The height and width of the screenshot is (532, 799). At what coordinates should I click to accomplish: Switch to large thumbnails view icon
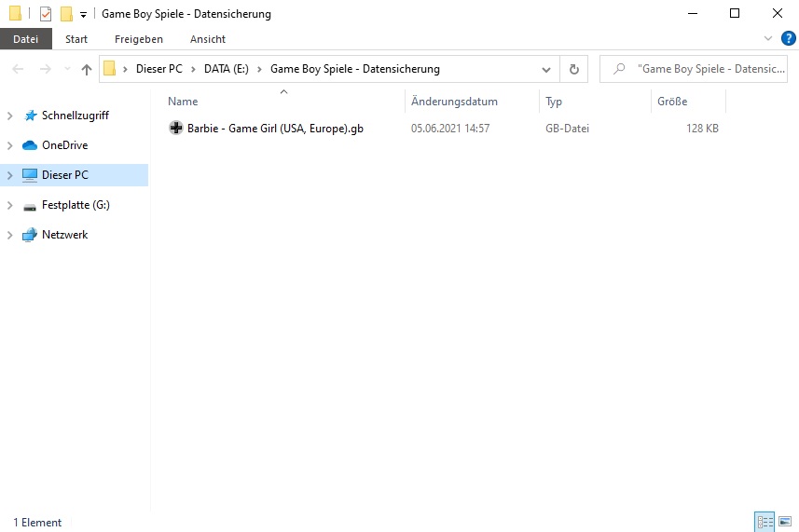point(784,523)
